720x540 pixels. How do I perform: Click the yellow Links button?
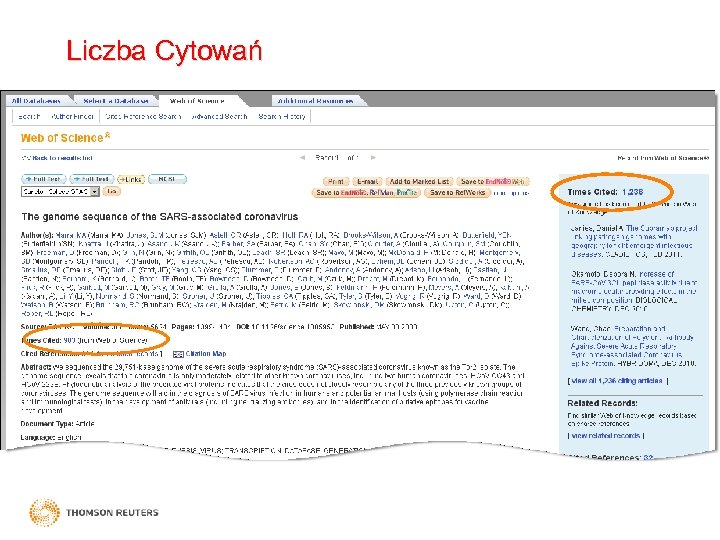[x=131, y=179]
